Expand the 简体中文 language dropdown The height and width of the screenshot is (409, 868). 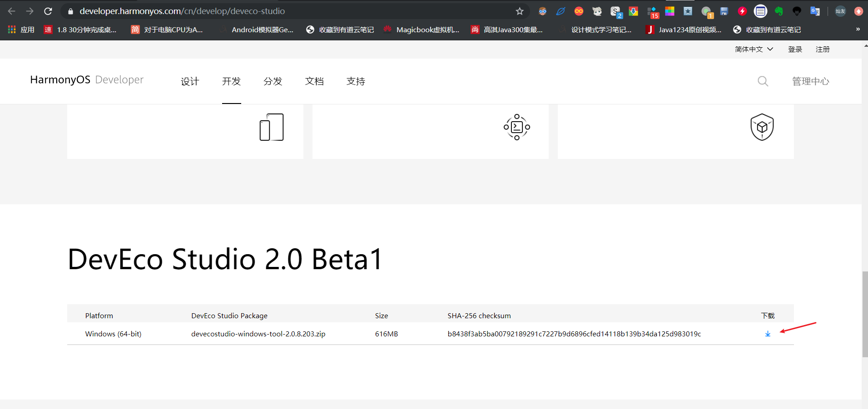[x=754, y=49]
